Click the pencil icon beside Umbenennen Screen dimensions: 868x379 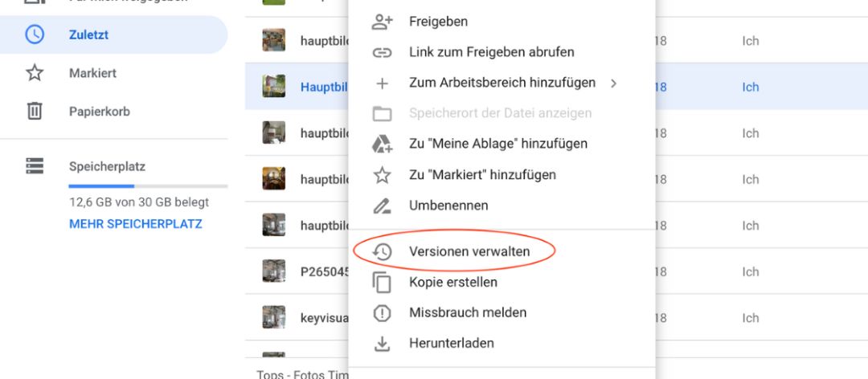point(382,206)
